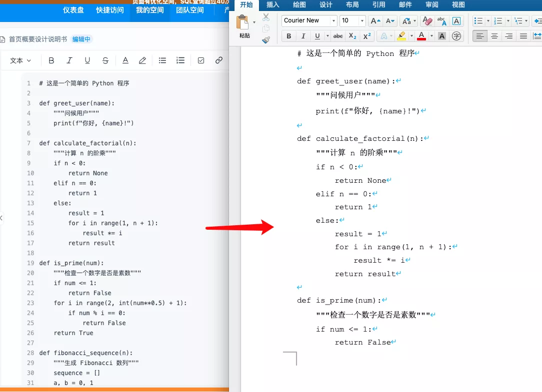The height and width of the screenshot is (392, 542).
Task: Open the Change Case dropdown arrow
Action: [415, 20]
